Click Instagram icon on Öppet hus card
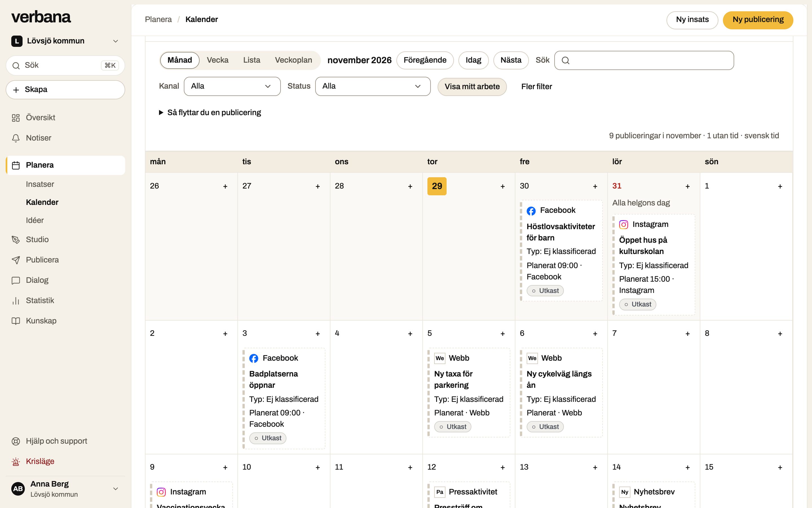The width and height of the screenshot is (812, 508). pyautogui.click(x=623, y=224)
